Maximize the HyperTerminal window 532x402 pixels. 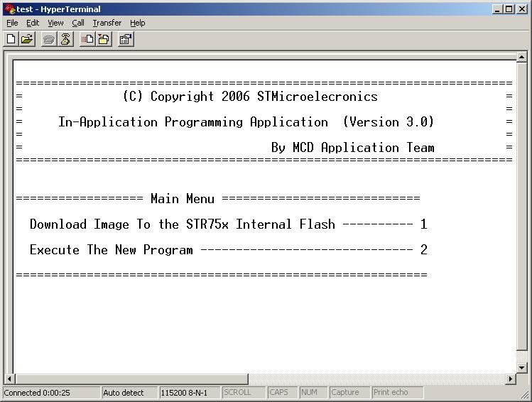click(x=509, y=9)
